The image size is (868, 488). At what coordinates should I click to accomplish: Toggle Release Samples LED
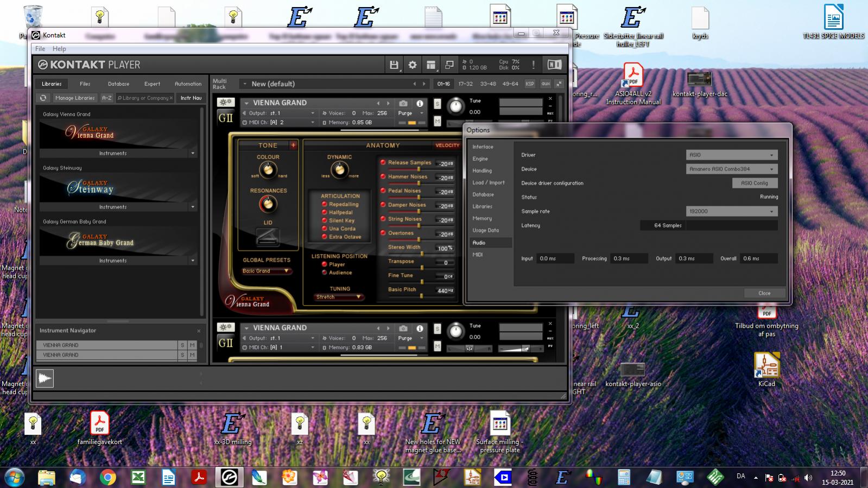383,162
